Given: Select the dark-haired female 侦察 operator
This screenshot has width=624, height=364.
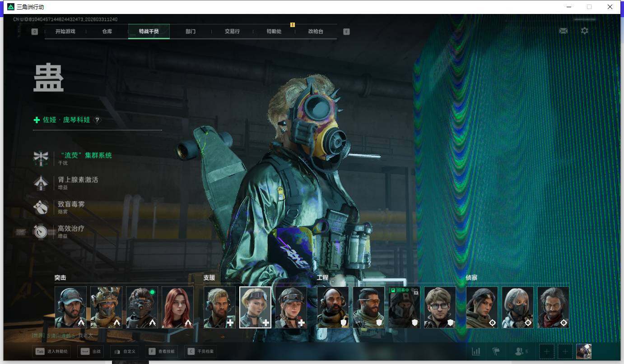Looking at the screenshot, I should click(482, 307).
